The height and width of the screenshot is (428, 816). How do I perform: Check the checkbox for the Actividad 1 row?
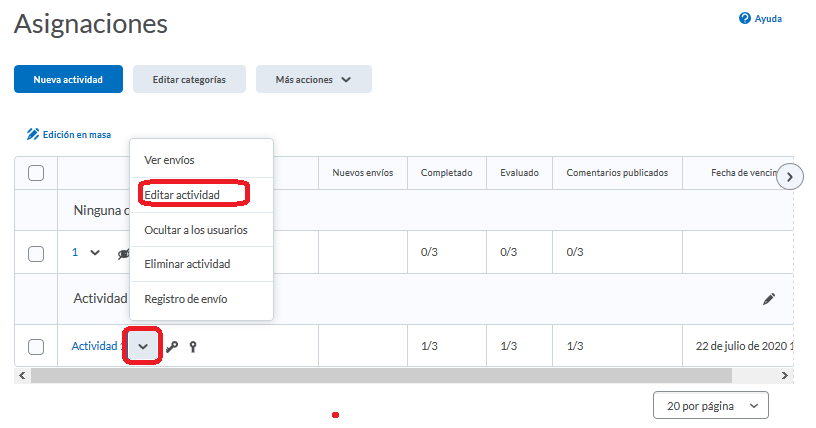pyautogui.click(x=36, y=347)
